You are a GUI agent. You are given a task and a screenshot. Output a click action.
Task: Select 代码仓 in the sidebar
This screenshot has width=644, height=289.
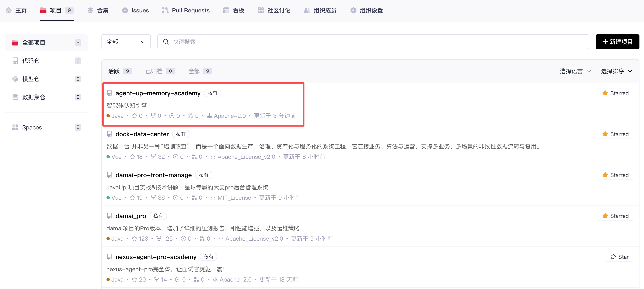tap(46, 61)
